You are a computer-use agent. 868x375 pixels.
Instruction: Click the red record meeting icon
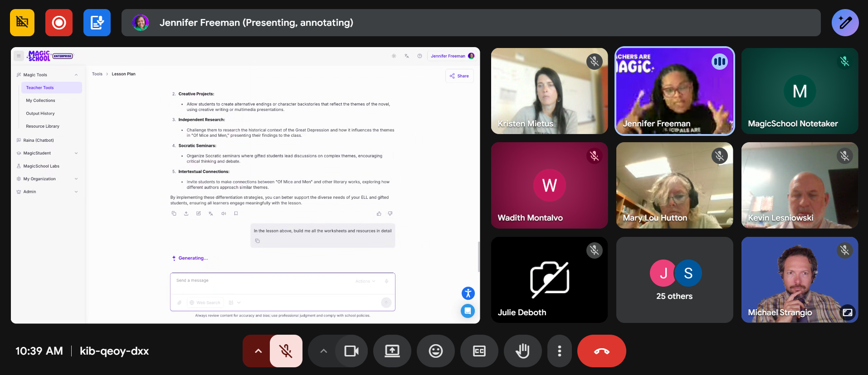click(59, 23)
